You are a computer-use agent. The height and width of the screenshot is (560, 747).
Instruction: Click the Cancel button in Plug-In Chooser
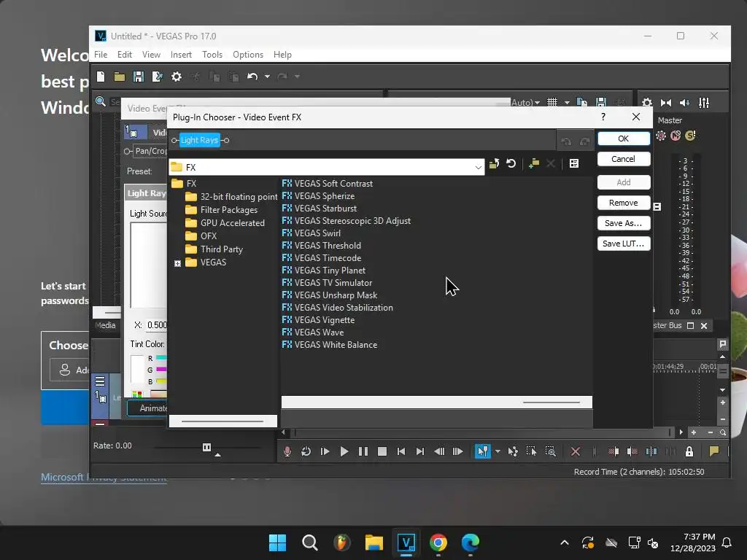(623, 159)
